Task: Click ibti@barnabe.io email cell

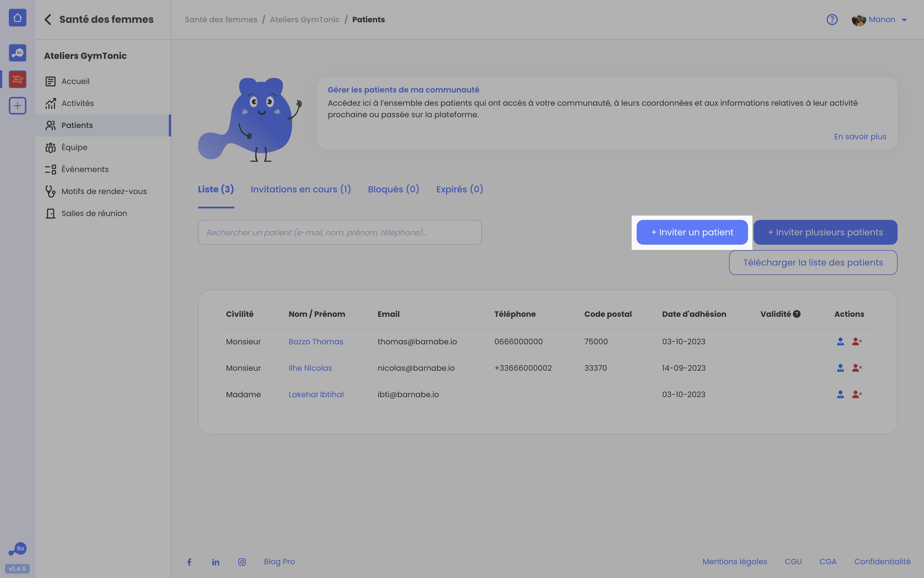Action: pyautogui.click(x=408, y=394)
